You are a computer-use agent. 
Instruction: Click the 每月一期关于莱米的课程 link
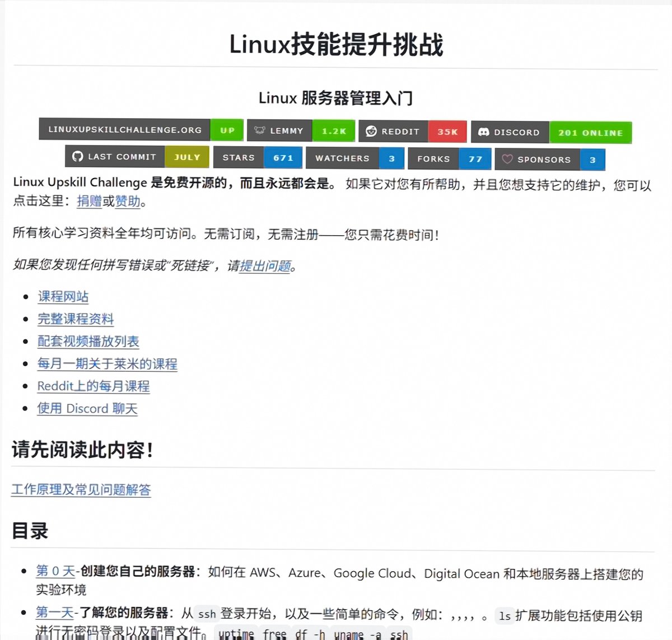pyautogui.click(x=108, y=363)
